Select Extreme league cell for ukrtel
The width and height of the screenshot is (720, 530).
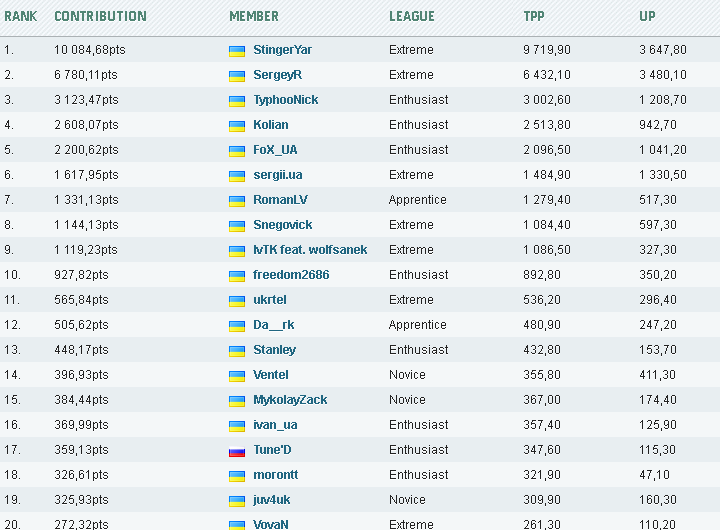[411, 299]
